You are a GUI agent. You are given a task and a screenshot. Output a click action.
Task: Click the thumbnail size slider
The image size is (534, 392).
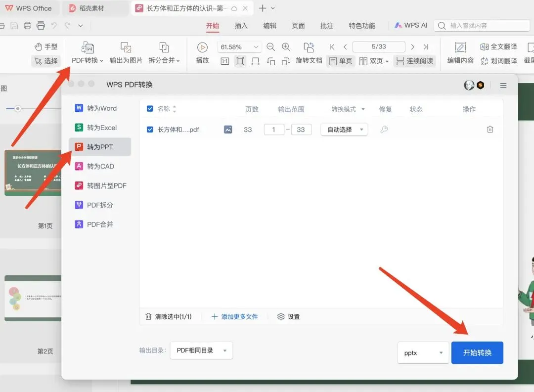18,109
